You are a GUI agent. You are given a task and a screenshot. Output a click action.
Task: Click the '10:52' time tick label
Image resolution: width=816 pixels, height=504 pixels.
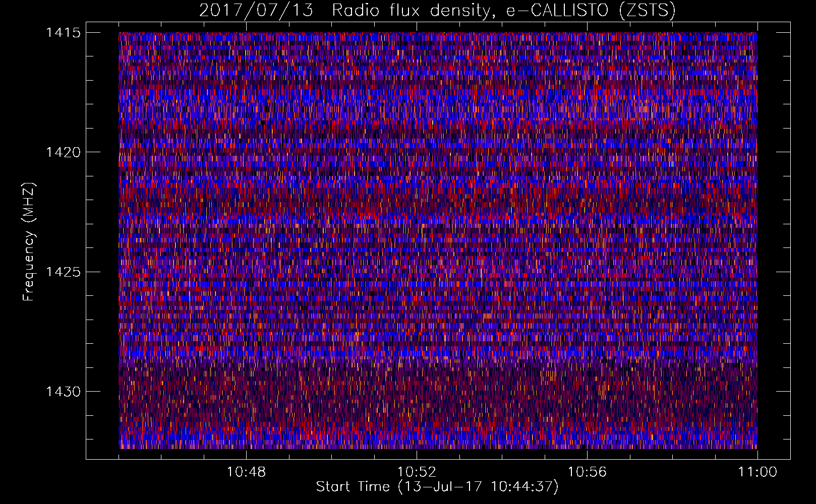pos(417,472)
